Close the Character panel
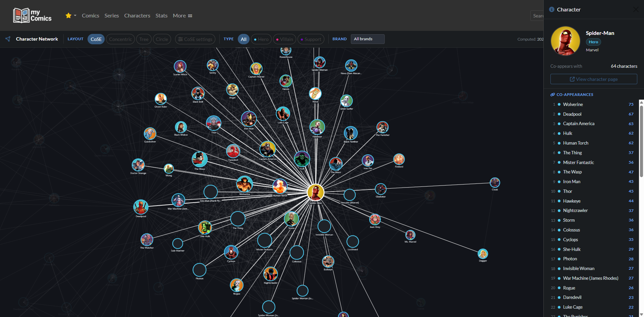Screen dimensions: 644x317 pyautogui.click(x=636, y=9)
